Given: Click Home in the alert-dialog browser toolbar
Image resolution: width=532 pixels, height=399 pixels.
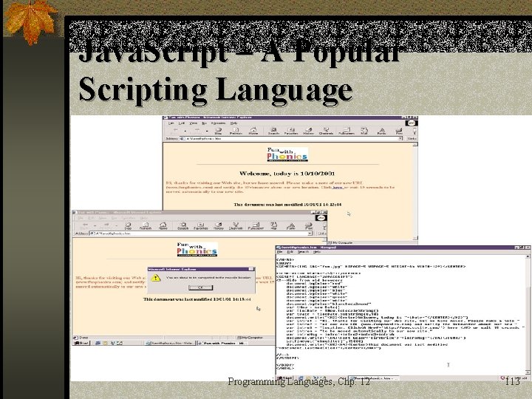Looking at the screenshot, I should [163, 226].
